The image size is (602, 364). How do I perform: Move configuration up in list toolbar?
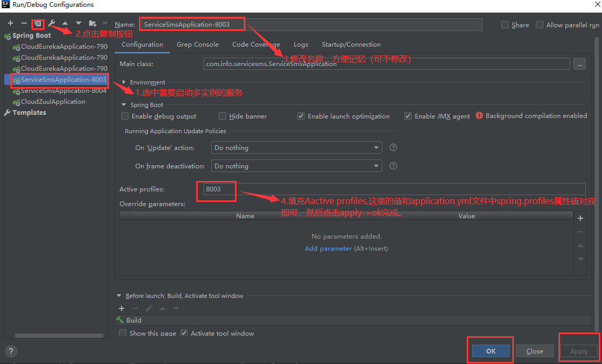(65, 24)
